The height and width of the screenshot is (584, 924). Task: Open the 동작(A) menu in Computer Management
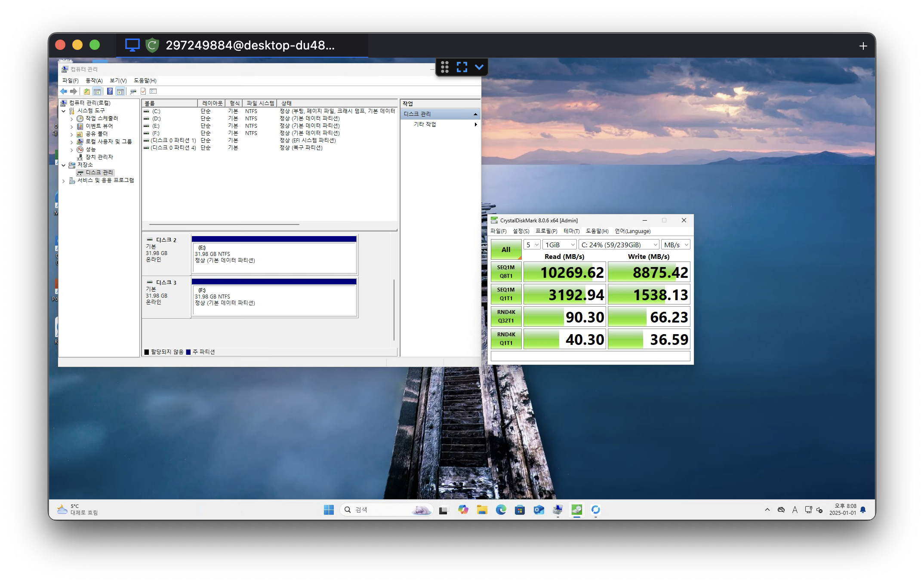tap(94, 80)
